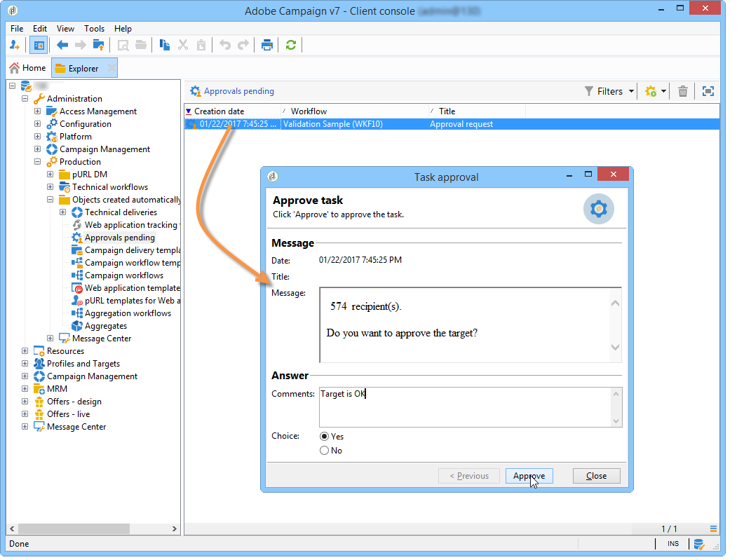Click the tree scrollbar right arrow

pos(175,529)
